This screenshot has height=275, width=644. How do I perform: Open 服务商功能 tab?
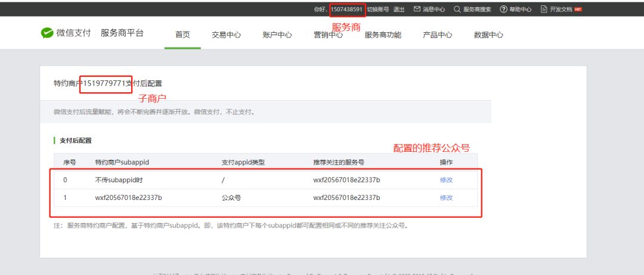pos(383,35)
